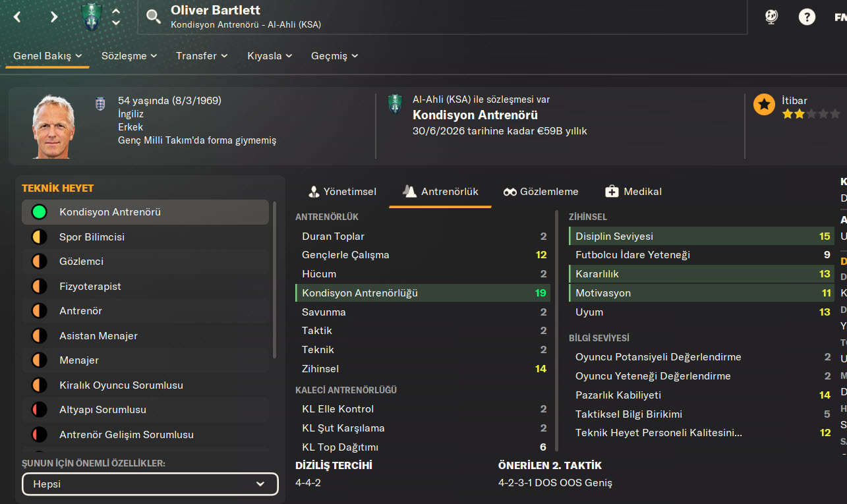Switch to the Yönetimsel tab

tap(342, 192)
